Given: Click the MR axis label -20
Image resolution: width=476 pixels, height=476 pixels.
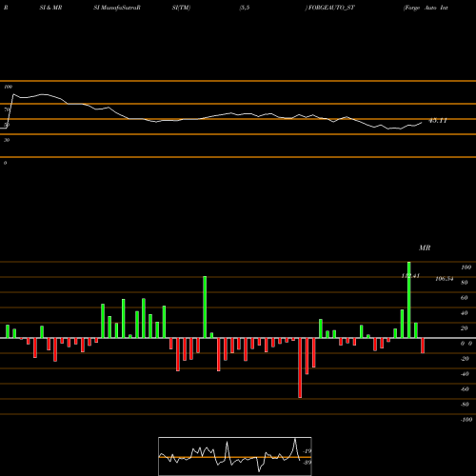Looking at the screenshot, I should (x=465, y=359).
